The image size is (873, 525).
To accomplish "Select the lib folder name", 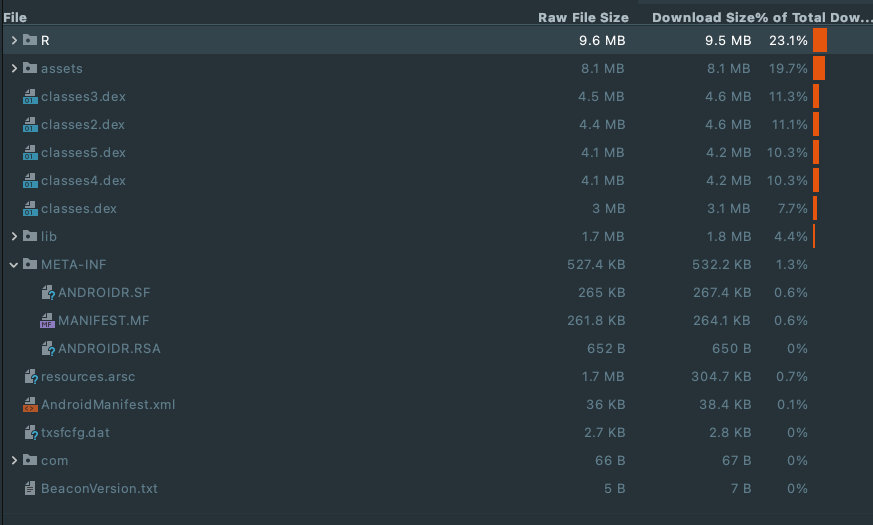I will (49, 237).
